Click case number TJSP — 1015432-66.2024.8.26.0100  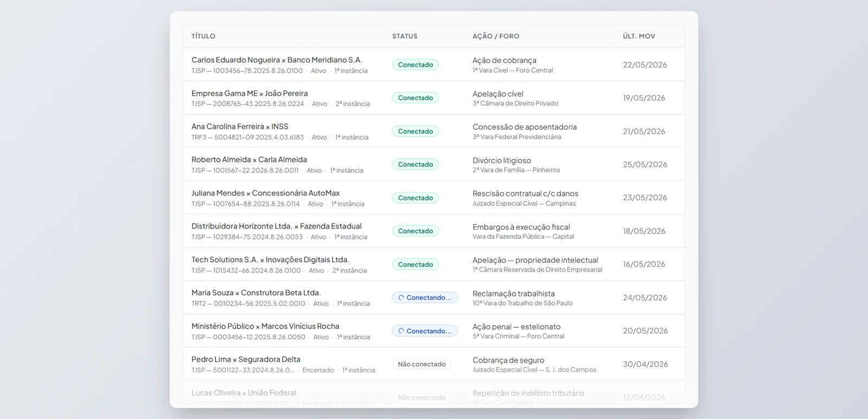[246, 270]
